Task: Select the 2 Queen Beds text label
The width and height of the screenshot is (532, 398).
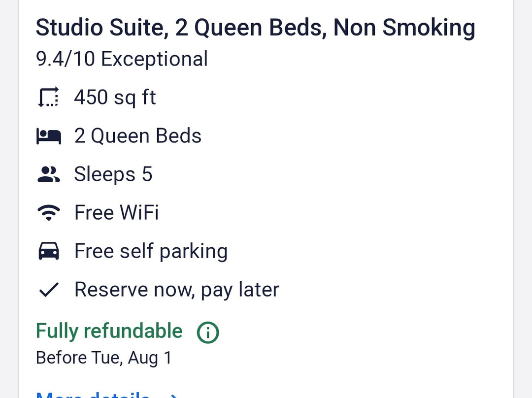Action: click(x=138, y=135)
